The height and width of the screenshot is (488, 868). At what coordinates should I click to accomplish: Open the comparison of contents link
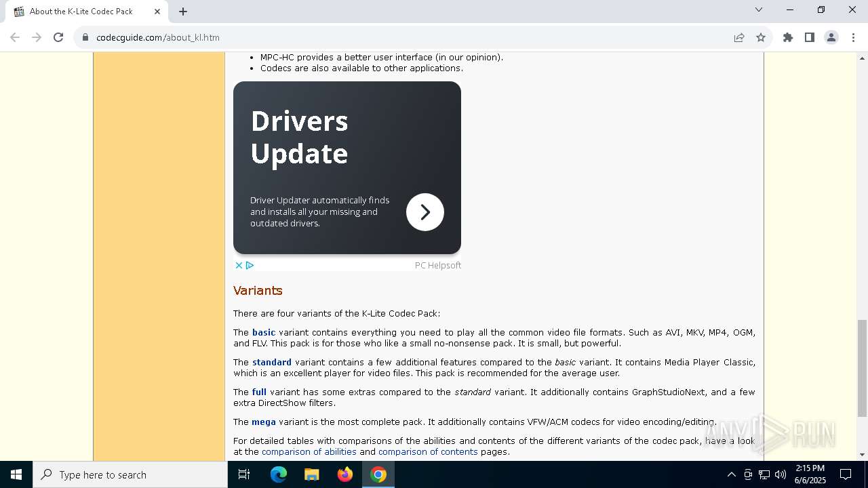428,451
